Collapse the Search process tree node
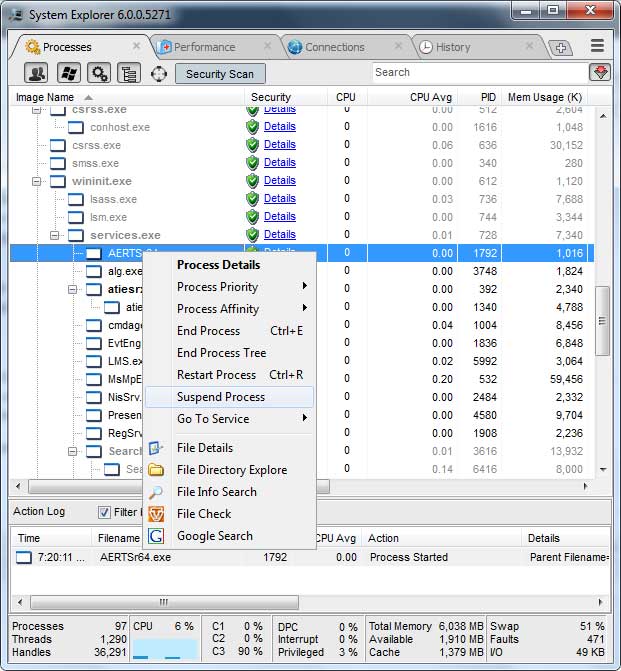Viewport: 621px width, 671px height. [73, 451]
